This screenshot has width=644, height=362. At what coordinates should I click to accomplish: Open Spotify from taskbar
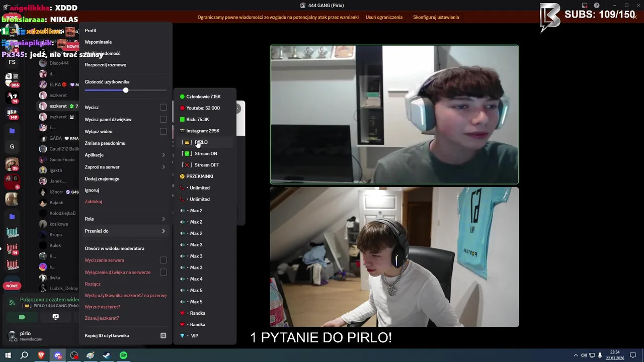(x=123, y=355)
